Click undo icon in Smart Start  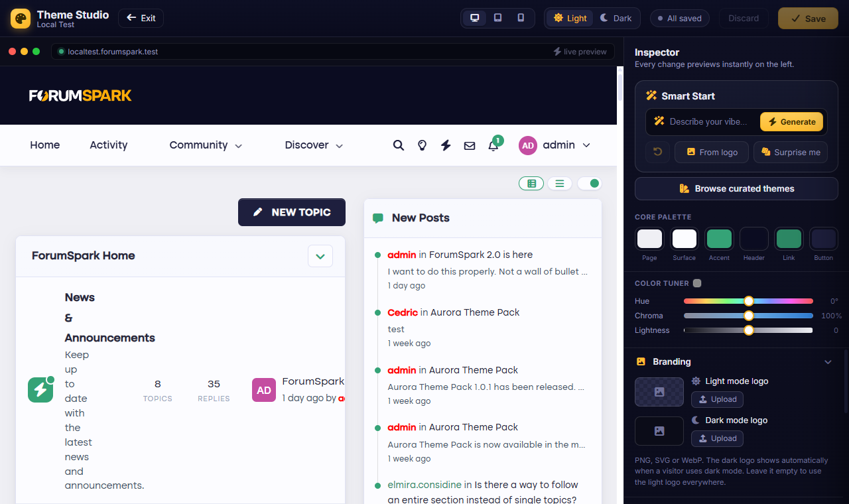pyautogui.click(x=657, y=152)
